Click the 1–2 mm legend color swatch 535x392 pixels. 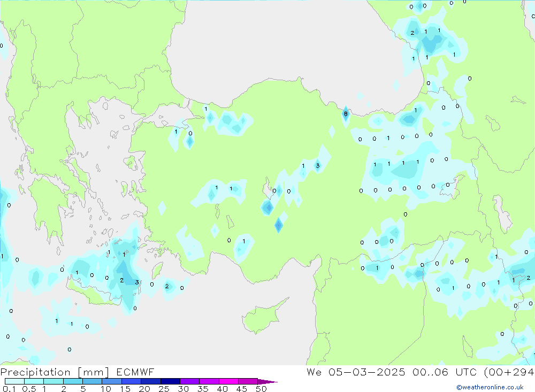pyautogui.click(x=53, y=381)
